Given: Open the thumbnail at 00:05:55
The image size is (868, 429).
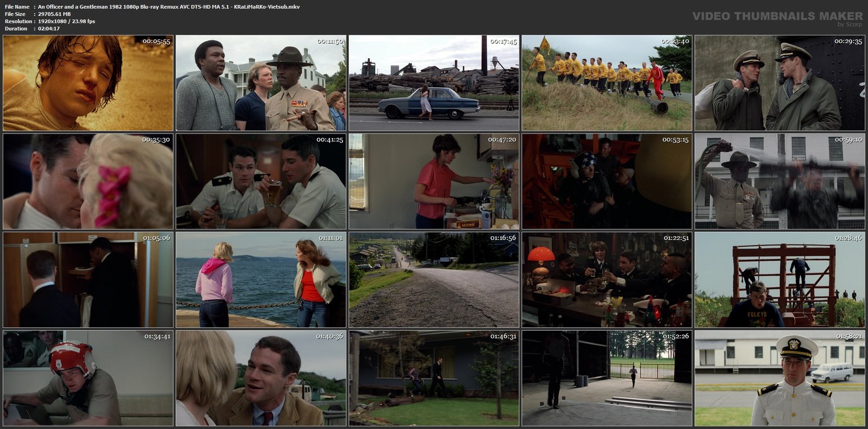Looking at the screenshot, I should coord(88,83).
